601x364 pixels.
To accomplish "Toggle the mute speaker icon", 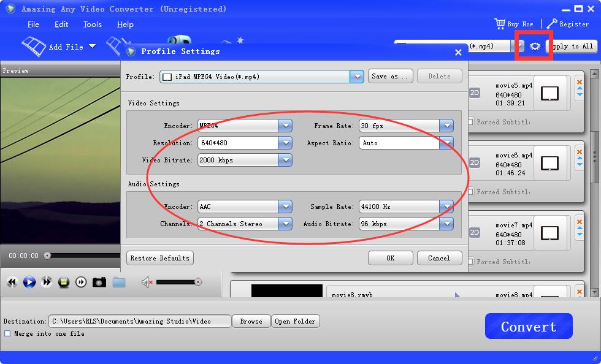I will tap(147, 282).
